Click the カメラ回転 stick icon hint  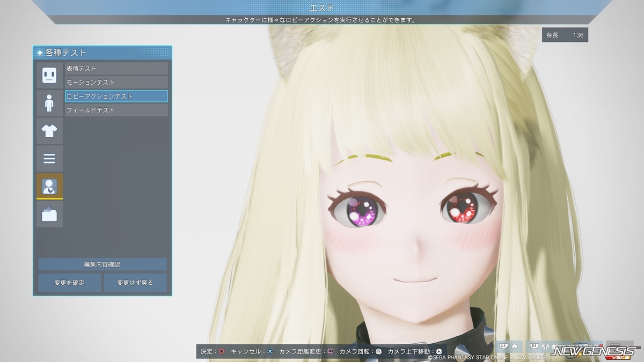(378, 351)
